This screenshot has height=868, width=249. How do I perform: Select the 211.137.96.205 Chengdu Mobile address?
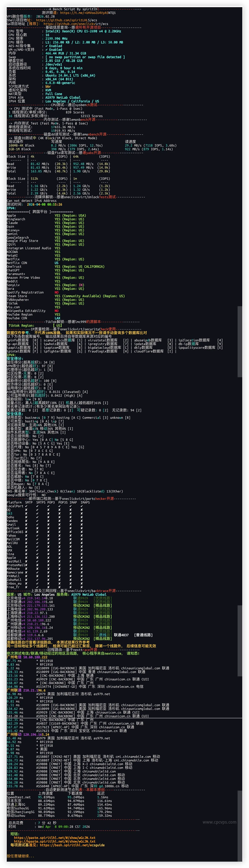pyautogui.click(x=40, y=639)
